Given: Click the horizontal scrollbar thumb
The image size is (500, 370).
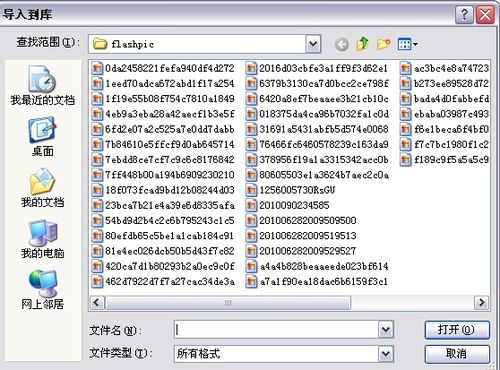Looking at the screenshot, I should click(x=228, y=303).
